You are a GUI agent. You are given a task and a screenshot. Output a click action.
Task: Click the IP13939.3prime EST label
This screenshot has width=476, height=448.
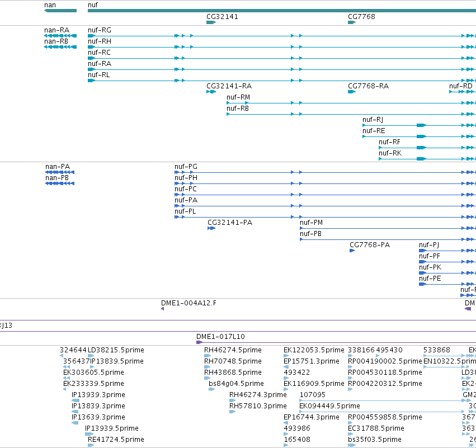click(x=98, y=395)
